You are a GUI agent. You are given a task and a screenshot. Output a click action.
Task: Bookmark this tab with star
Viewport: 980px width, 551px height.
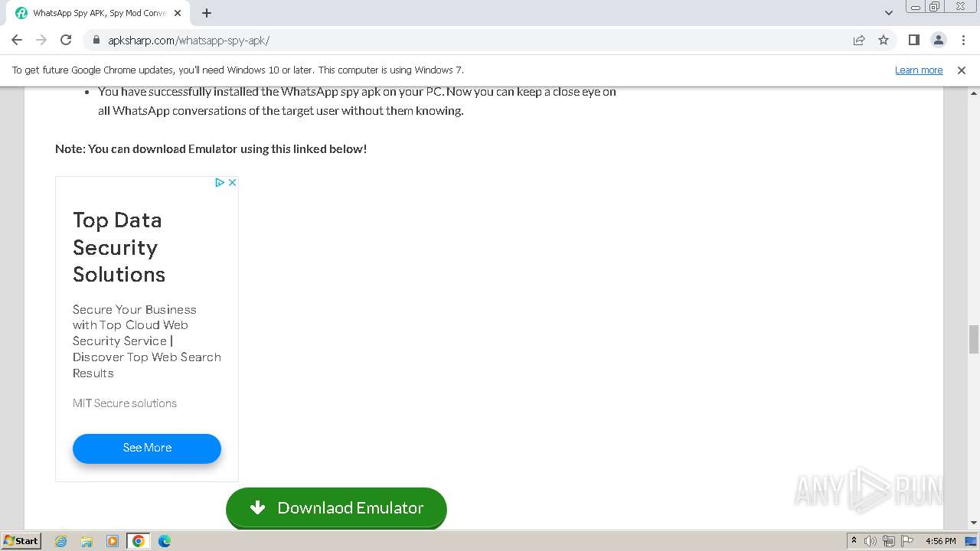(884, 40)
